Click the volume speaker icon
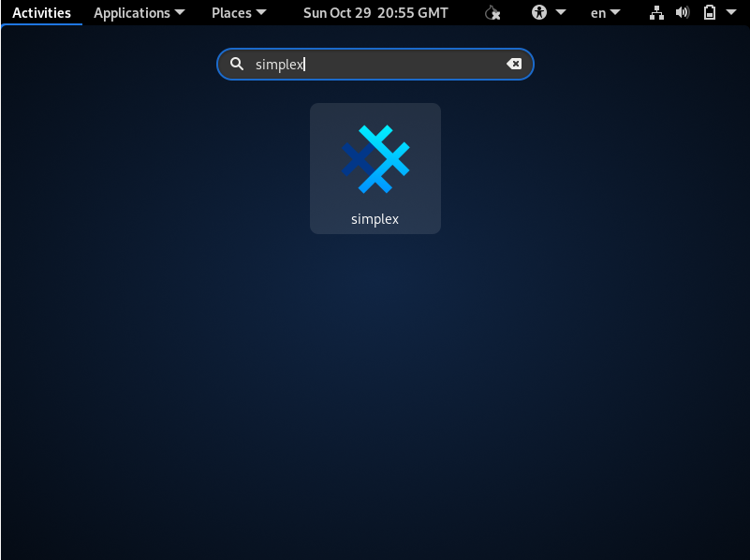Image resolution: width=750 pixels, height=560 pixels. pos(683,12)
